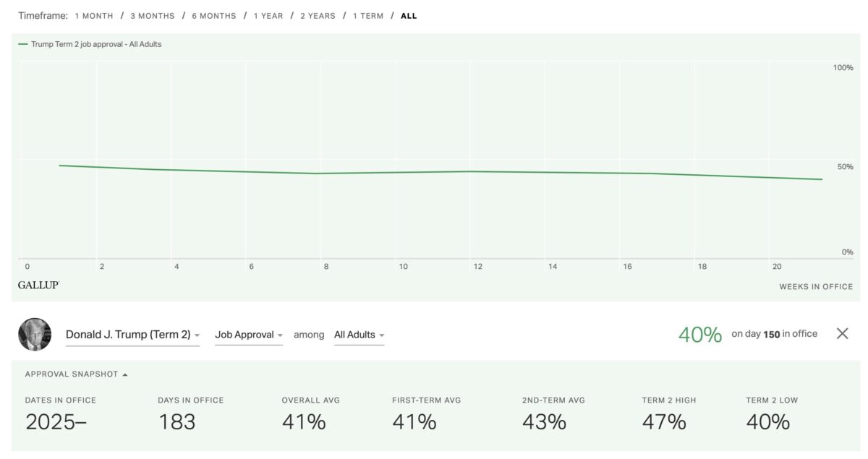Open the Donald J. Trump (Term 2) dropdown
This screenshot has width=868, height=459.
[x=132, y=335]
